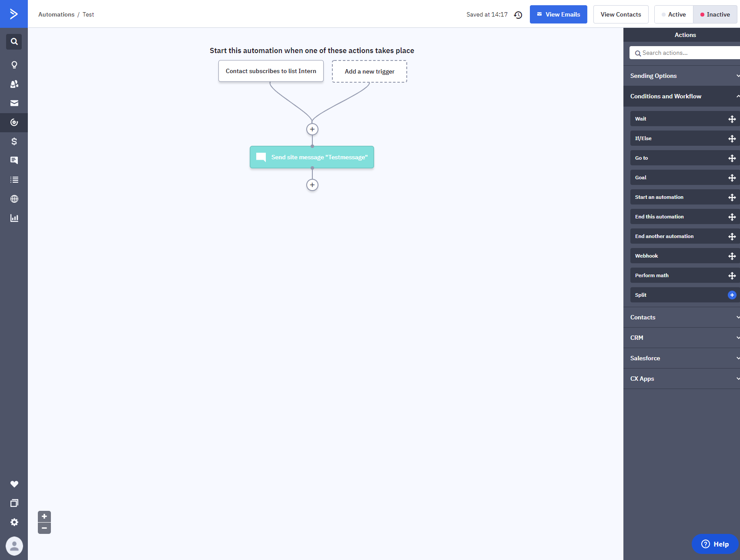Select the Wait action item
Image resolution: width=740 pixels, height=560 pixels.
tap(685, 119)
